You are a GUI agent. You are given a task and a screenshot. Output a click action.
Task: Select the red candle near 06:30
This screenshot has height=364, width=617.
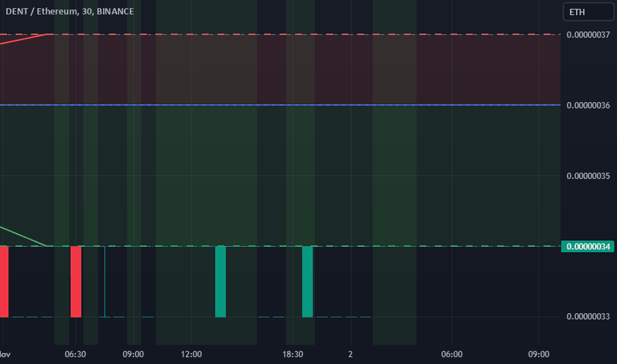click(x=76, y=282)
